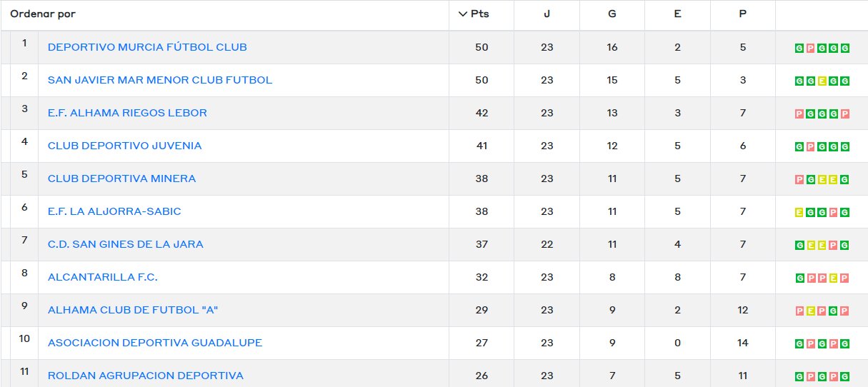
Task: Open the SAN JAVIER MAR MENOR CLUB FUTBOL link
Action: tap(160, 80)
